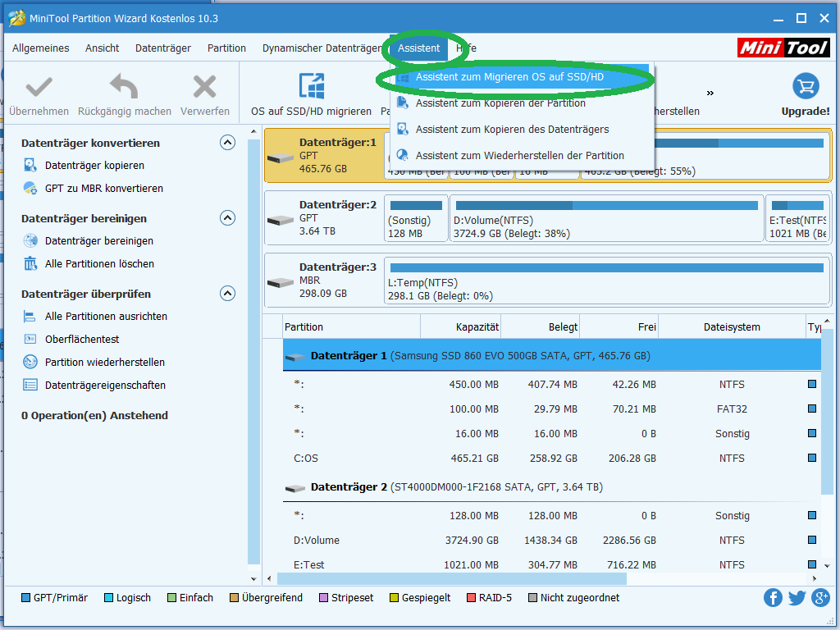
Task: Choose Assistent zum Wiederherstellen der Partition
Action: tap(519, 155)
